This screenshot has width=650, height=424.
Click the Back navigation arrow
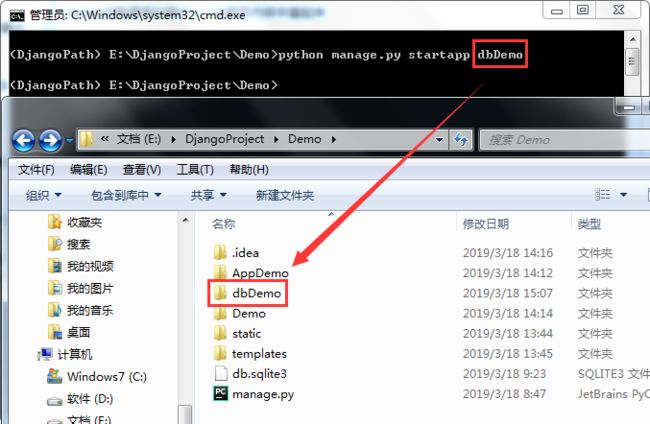point(23,140)
